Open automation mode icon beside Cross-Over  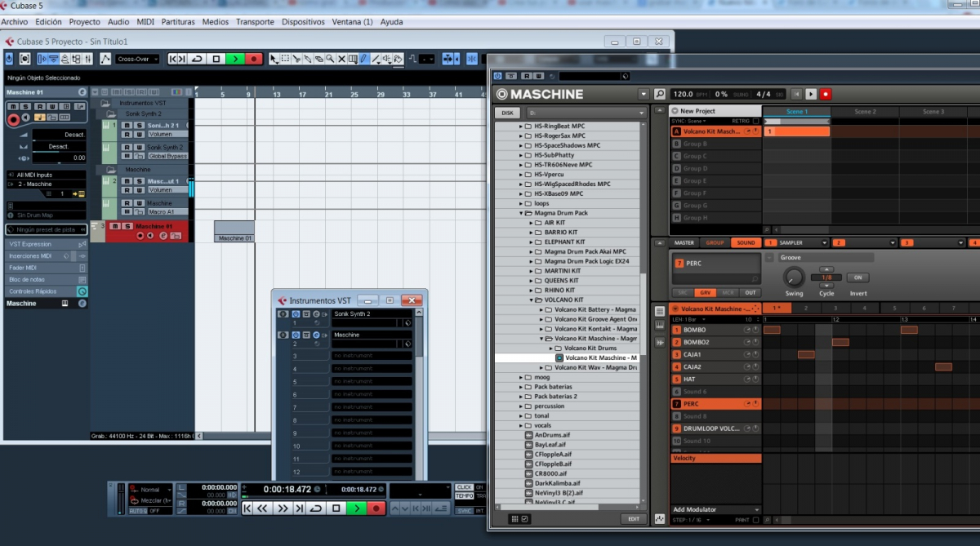click(x=105, y=59)
